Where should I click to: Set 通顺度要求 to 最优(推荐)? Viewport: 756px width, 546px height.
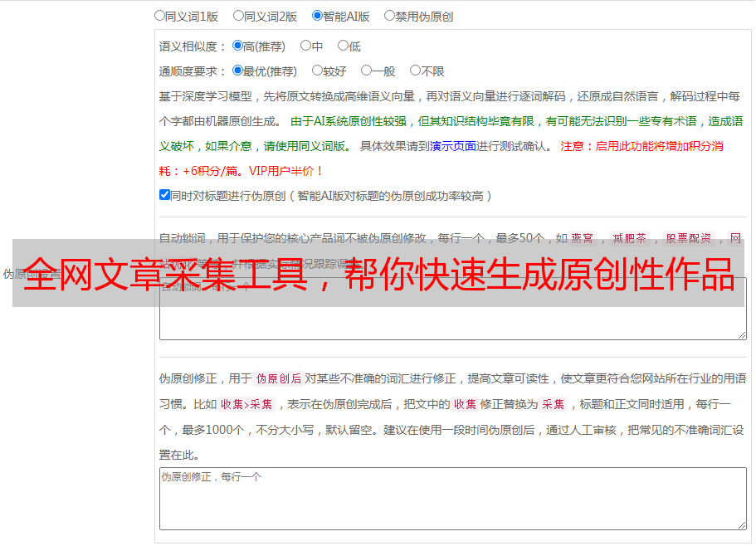tap(237, 71)
